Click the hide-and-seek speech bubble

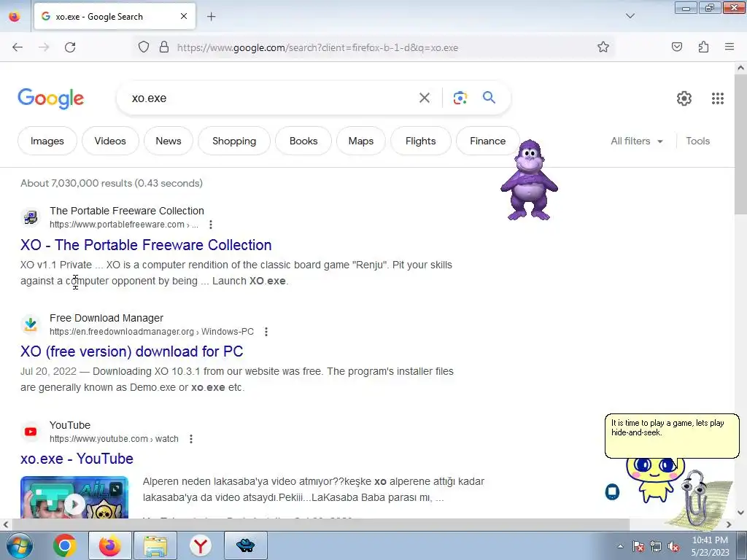(672, 436)
